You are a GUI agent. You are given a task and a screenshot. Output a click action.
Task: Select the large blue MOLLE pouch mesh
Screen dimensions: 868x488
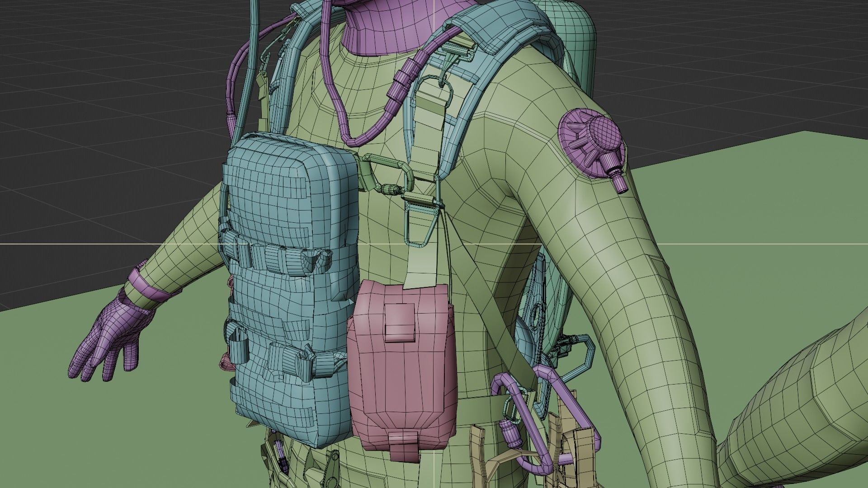289,289
